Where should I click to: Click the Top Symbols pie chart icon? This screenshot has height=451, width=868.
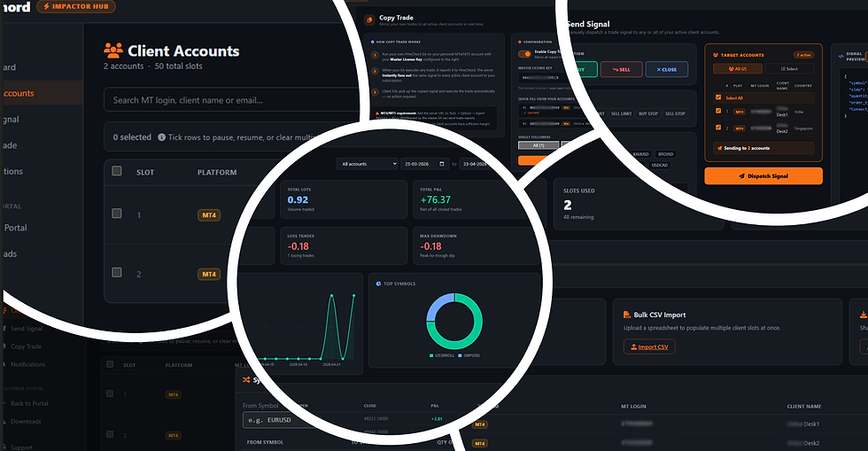378,284
